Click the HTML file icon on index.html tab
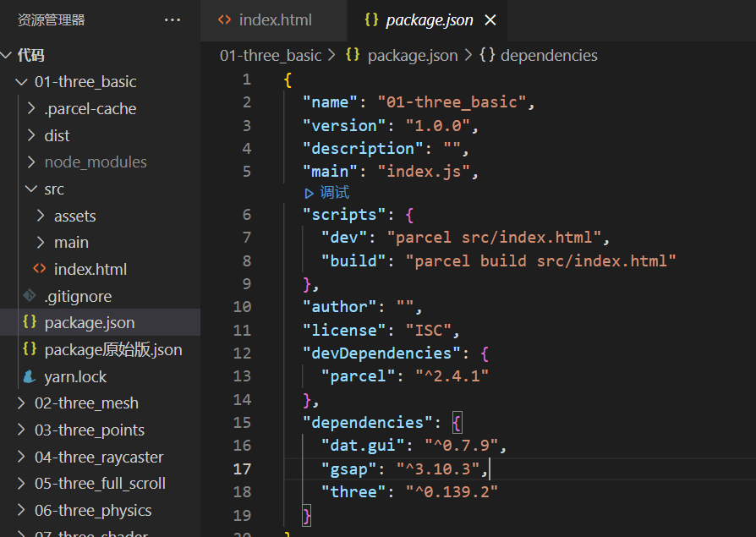Image resolution: width=756 pixels, height=537 pixels. click(224, 20)
